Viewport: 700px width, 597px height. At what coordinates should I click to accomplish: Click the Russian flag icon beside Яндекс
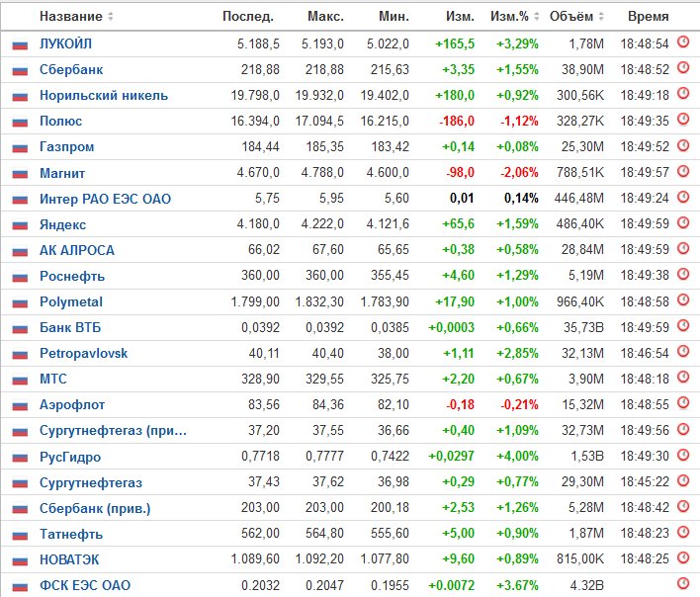coord(20,225)
